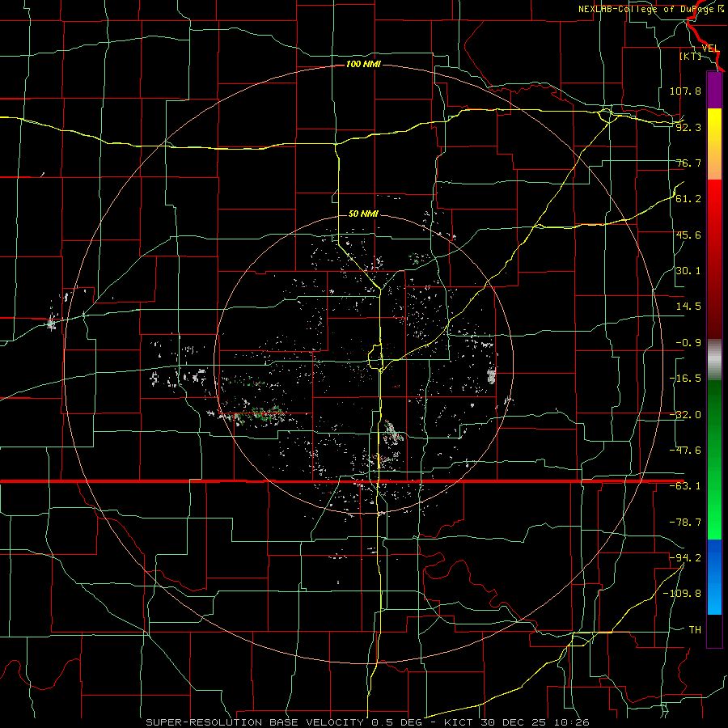Click the 100 NMI range ring label

click(x=363, y=64)
